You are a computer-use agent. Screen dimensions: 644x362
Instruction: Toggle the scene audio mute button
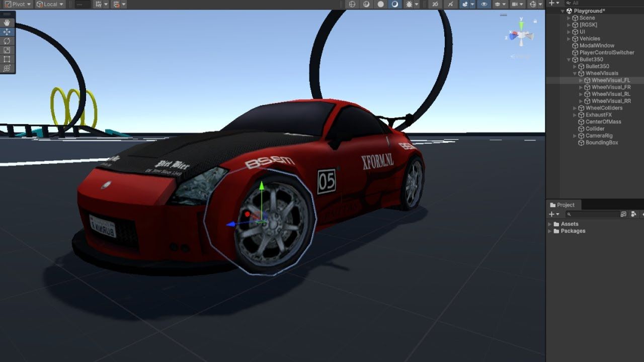435,4
